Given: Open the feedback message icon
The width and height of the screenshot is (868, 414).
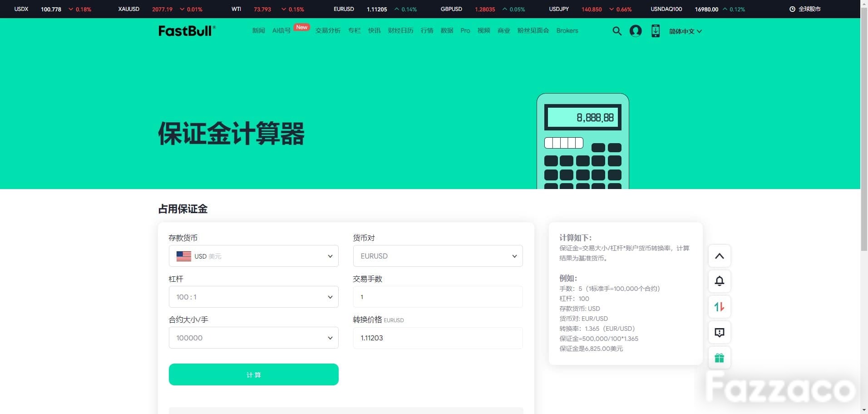Looking at the screenshot, I should [x=720, y=332].
